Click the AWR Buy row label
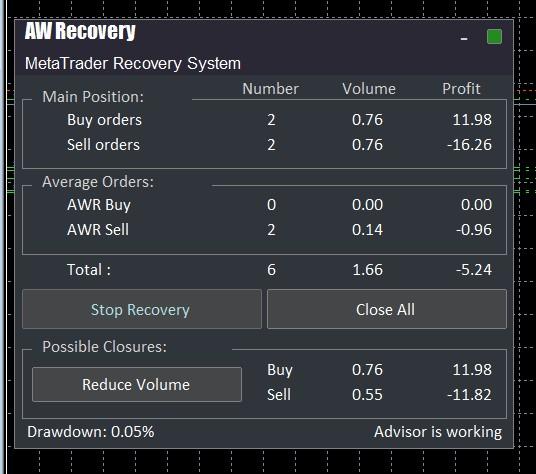The width and height of the screenshot is (536, 474). [x=99, y=205]
